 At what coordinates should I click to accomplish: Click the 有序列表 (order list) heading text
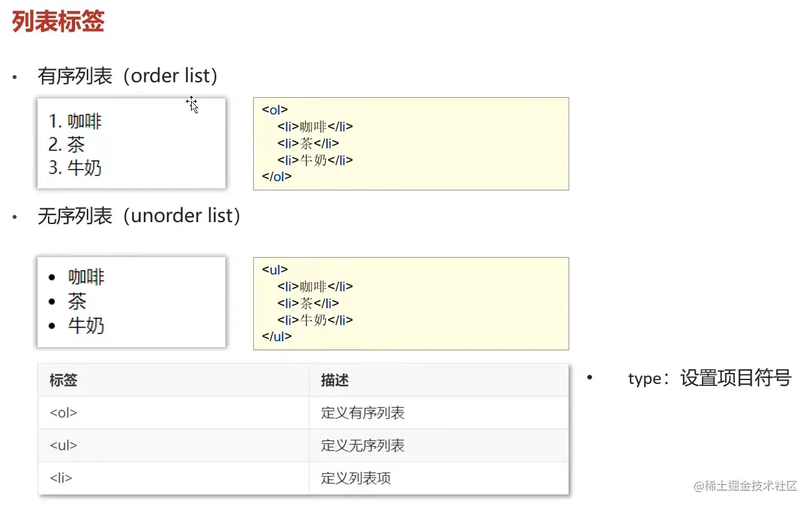(128, 76)
